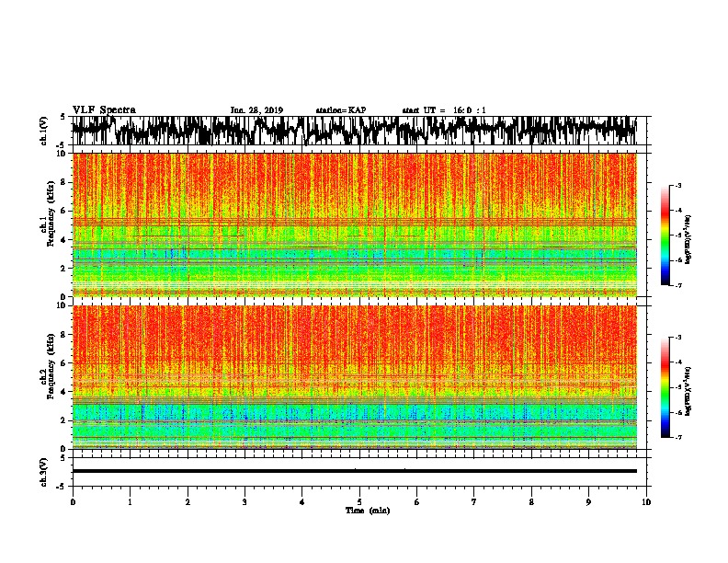Click the ch.2 spectrogram color bar
The height and width of the screenshot is (563, 728).
tap(665, 387)
